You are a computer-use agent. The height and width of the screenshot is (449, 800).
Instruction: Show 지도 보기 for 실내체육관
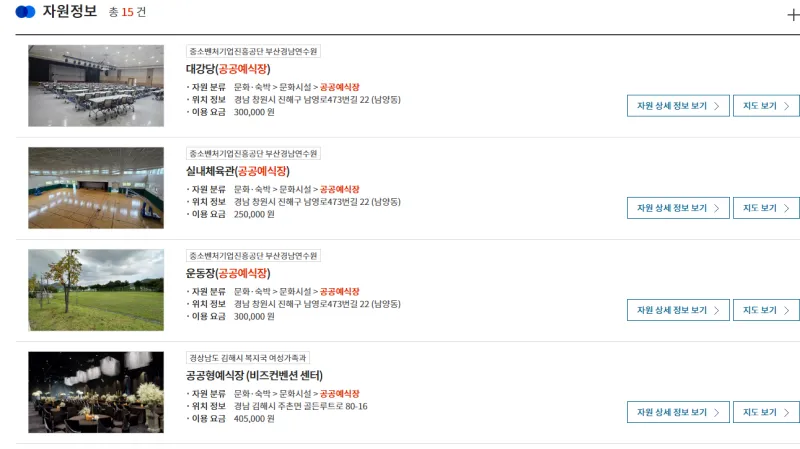[766, 208]
